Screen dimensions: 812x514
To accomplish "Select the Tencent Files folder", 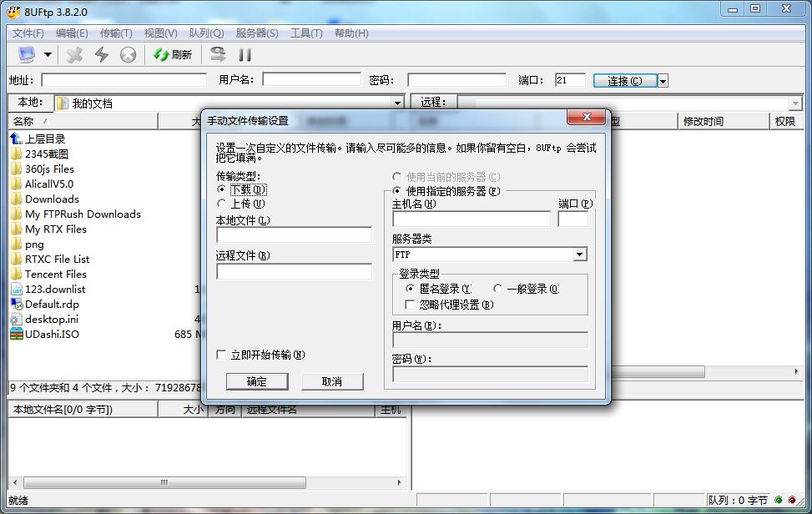I will (48, 274).
